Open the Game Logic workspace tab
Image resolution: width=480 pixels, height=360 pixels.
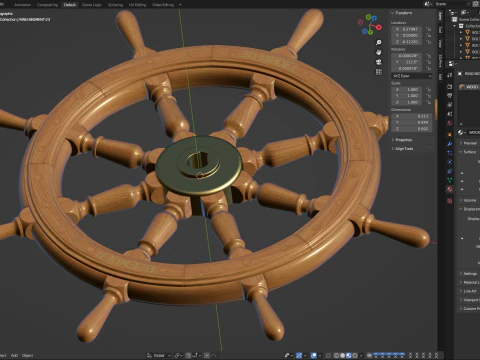(x=92, y=5)
